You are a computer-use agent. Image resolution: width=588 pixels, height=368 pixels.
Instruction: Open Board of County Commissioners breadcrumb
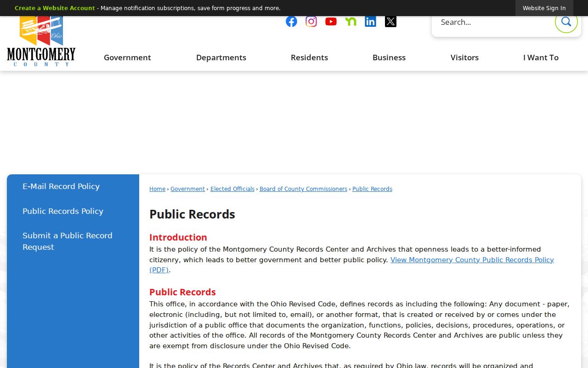click(303, 189)
